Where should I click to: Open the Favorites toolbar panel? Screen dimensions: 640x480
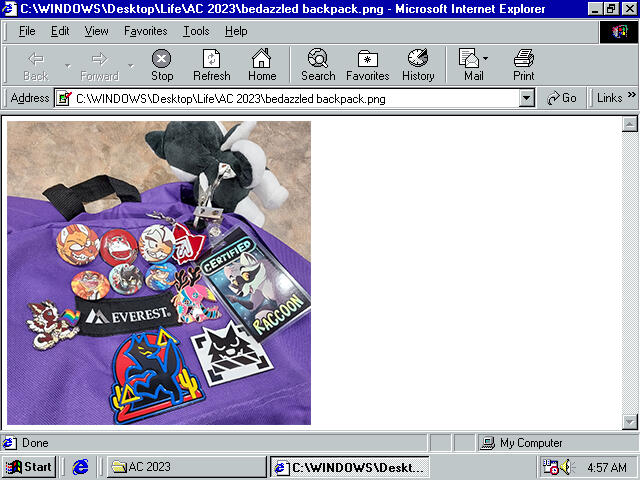(x=367, y=65)
